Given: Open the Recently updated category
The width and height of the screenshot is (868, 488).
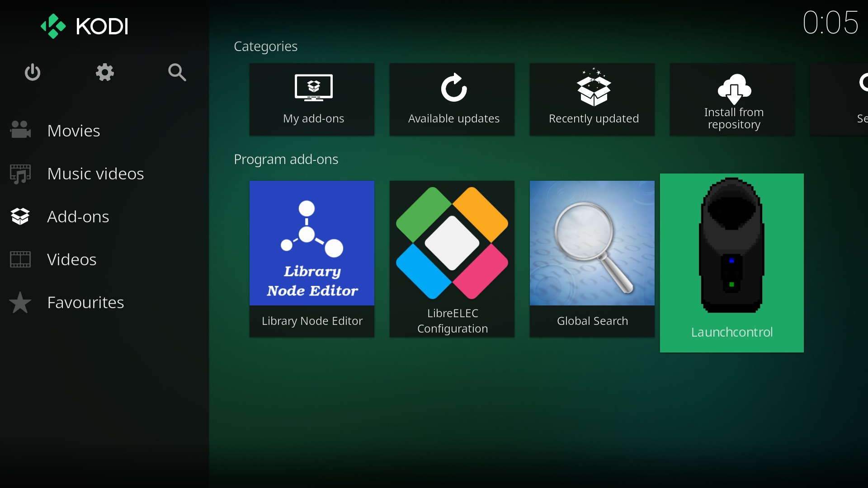Looking at the screenshot, I should click(x=592, y=99).
